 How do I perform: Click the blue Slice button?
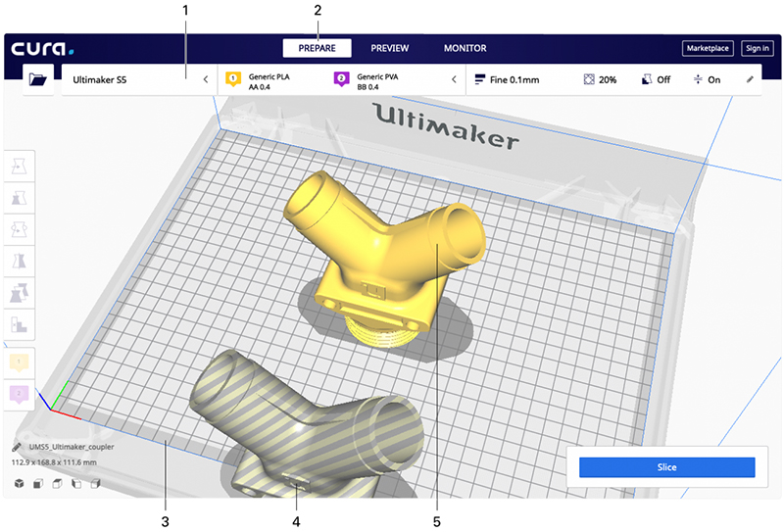pos(666,468)
